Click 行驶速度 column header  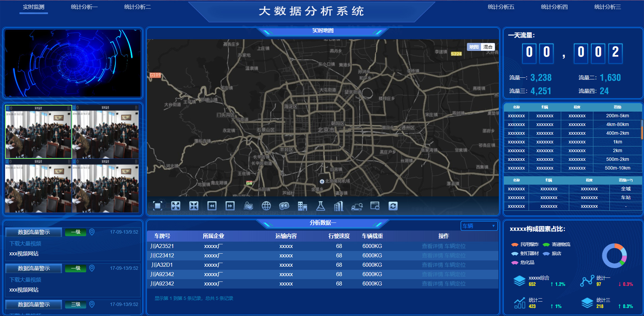point(339,236)
